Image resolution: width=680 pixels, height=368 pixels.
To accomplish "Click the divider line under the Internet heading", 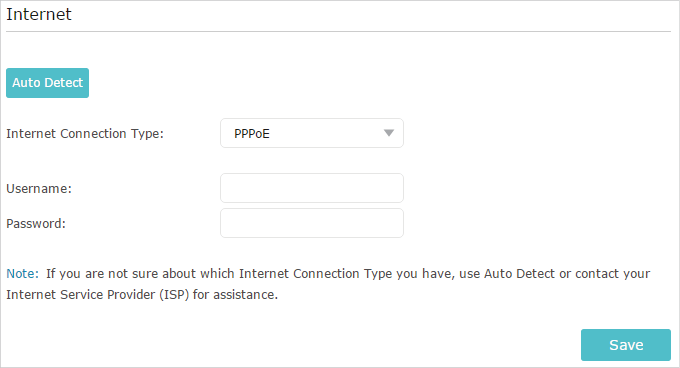I will (x=338, y=31).
